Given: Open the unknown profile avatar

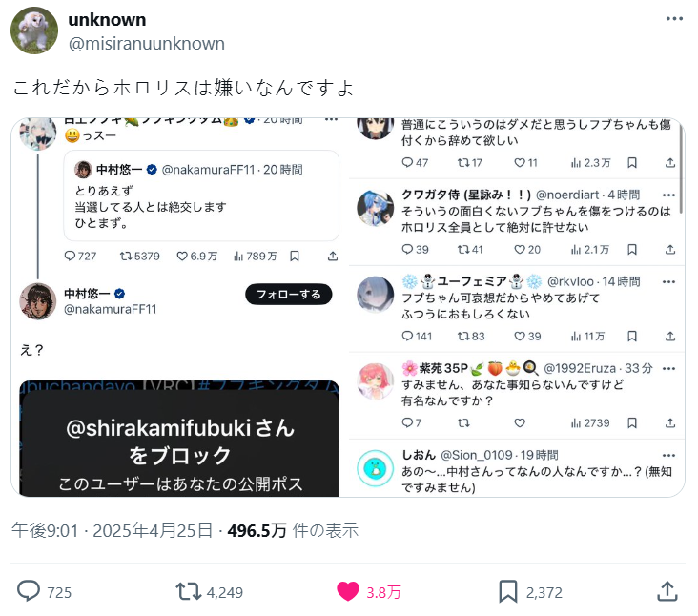Looking at the screenshot, I should 34,31.
